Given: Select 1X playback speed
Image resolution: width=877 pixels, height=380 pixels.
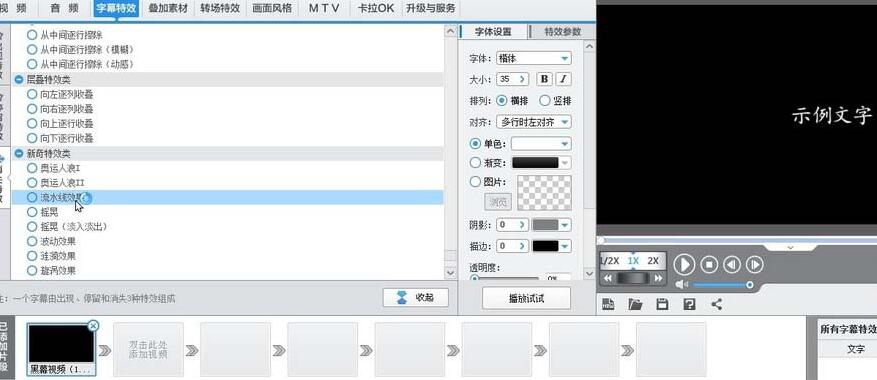Looking at the screenshot, I should coord(633,261).
